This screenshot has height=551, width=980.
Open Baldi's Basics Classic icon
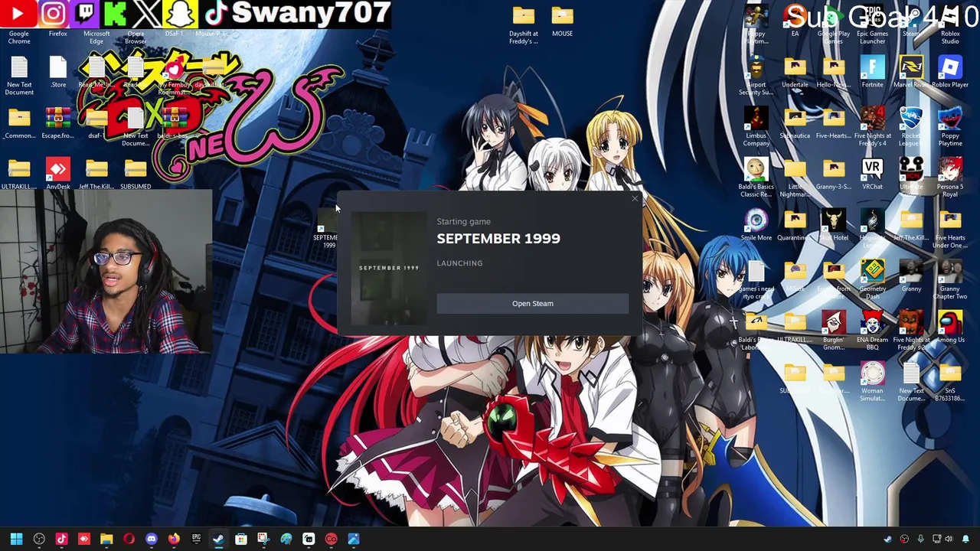(756, 178)
